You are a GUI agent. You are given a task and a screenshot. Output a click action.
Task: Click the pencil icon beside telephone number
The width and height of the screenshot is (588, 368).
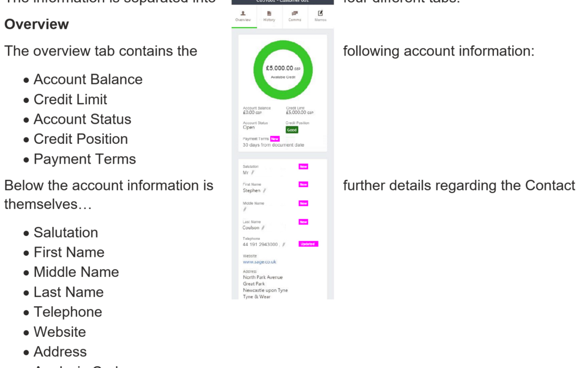point(284,244)
